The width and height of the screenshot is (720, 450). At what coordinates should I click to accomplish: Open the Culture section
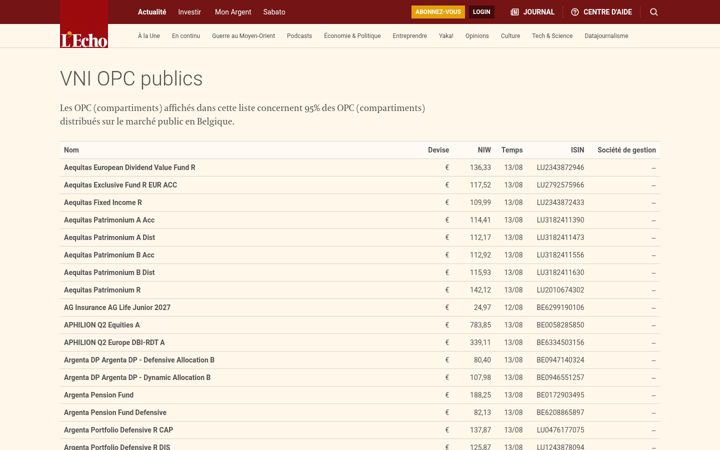tap(510, 36)
